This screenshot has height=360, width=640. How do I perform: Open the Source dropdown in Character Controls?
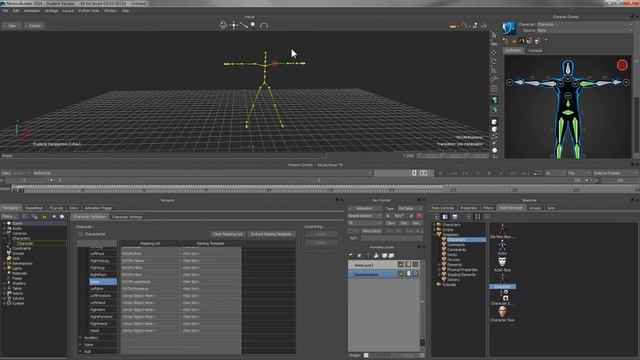click(x=584, y=31)
